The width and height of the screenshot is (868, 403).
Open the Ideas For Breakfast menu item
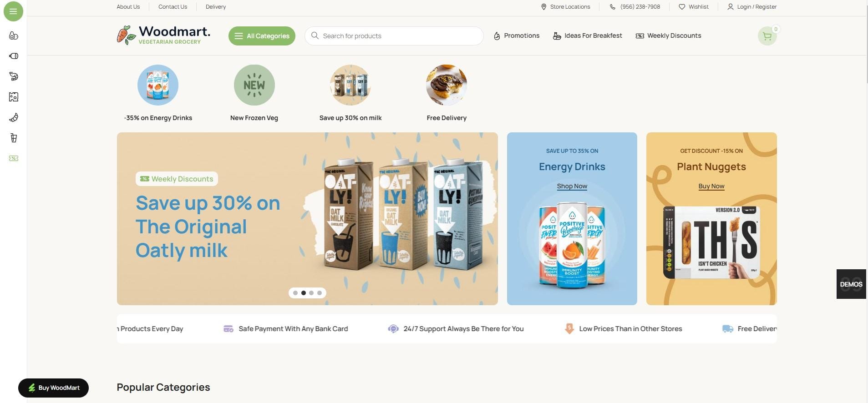tap(588, 35)
